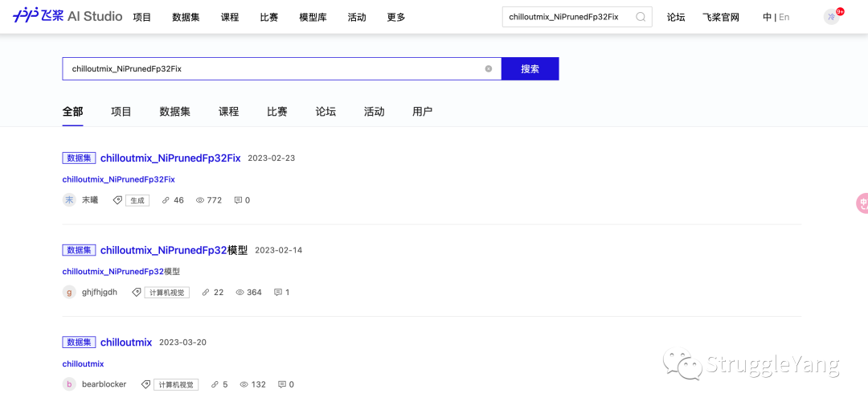Open chilloutmix_NiPrunedFp32Fix dataset title
The width and height of the screenshot is (868, 406).
[170, 158]
